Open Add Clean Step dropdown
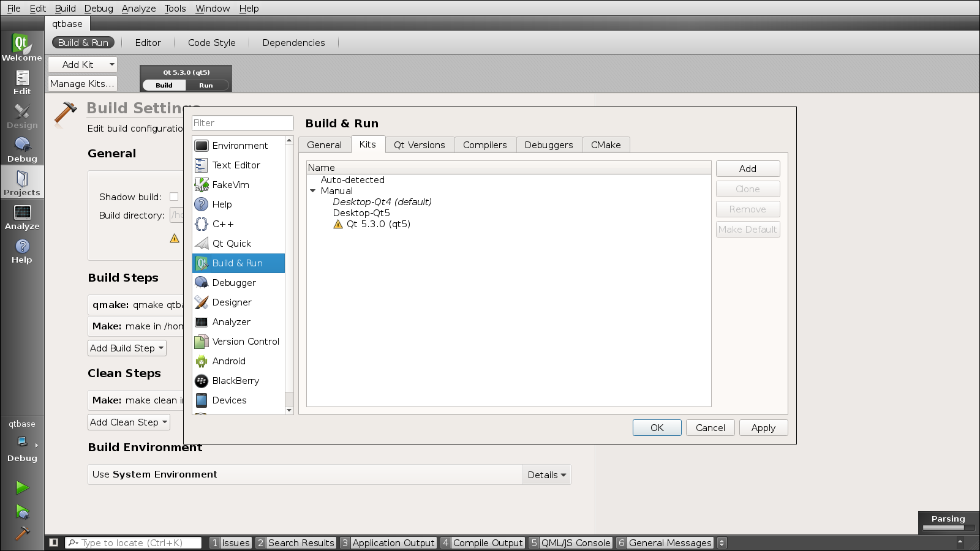The width and height of the screenshot is (980, 551). pyautogui.click(x=129, y=422)
